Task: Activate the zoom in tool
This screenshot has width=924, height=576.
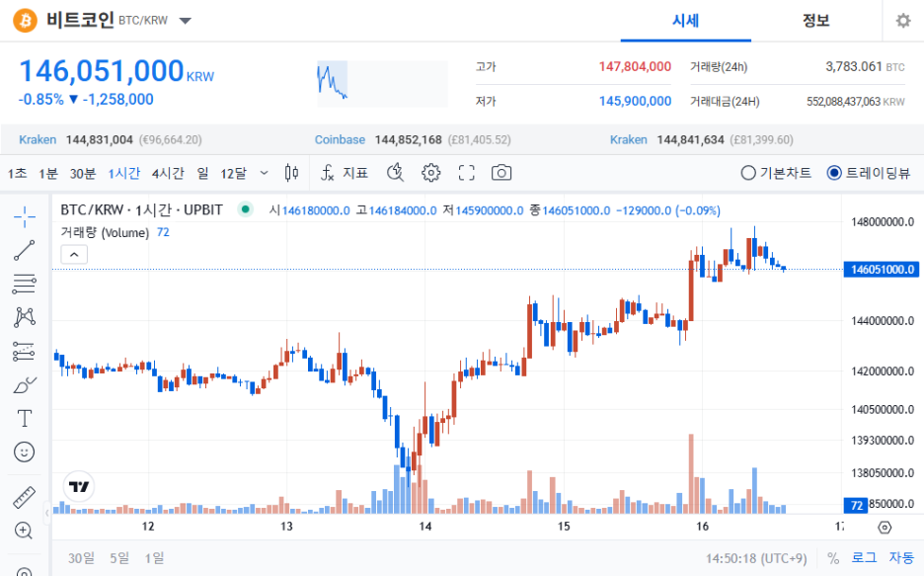Action: click(x=24, y=531)
